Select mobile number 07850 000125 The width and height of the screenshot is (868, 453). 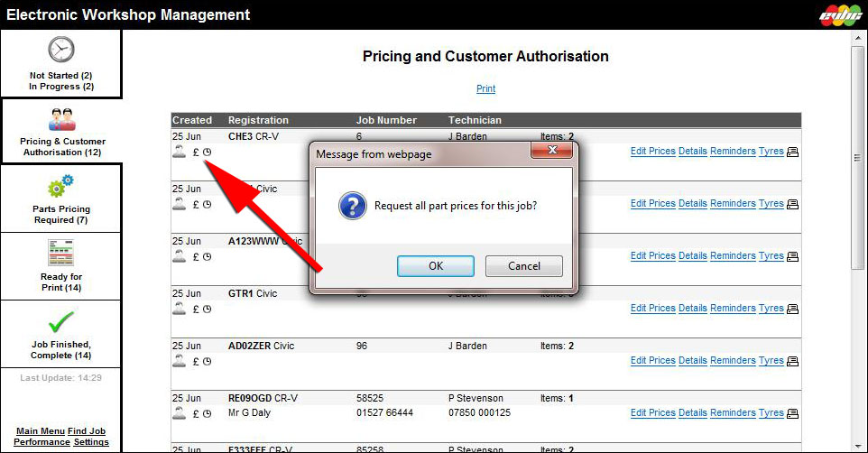pos(479,412)
